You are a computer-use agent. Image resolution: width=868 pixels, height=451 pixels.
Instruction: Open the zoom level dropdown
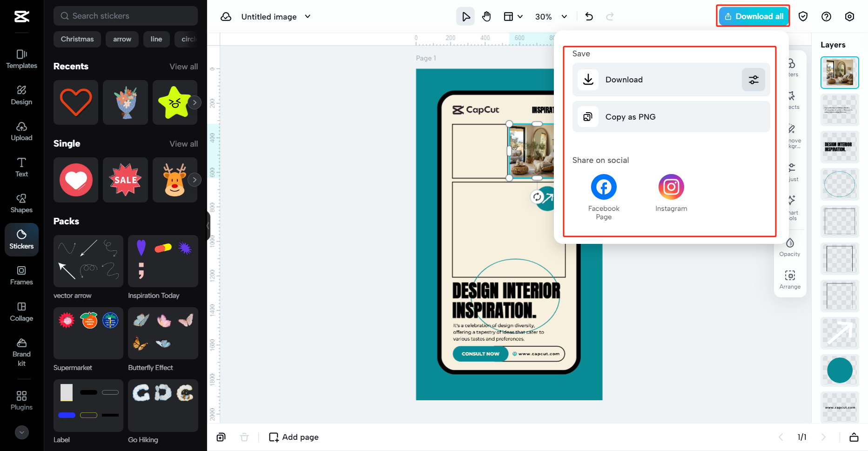pyautogui.click(x=551, y=16)
